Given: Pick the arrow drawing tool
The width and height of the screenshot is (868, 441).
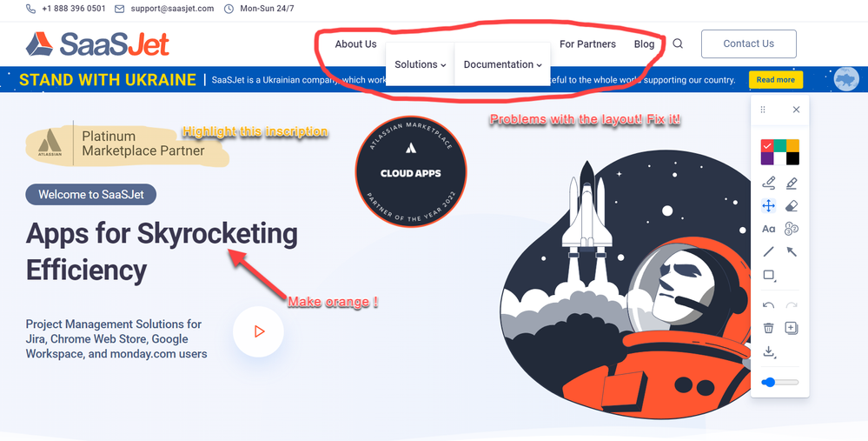Looking at the screenshot, I should 792,252.
